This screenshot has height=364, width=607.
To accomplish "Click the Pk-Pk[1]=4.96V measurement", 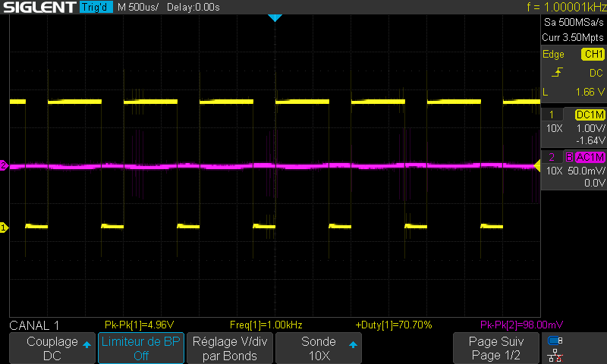I will click(x=139, y=325).
